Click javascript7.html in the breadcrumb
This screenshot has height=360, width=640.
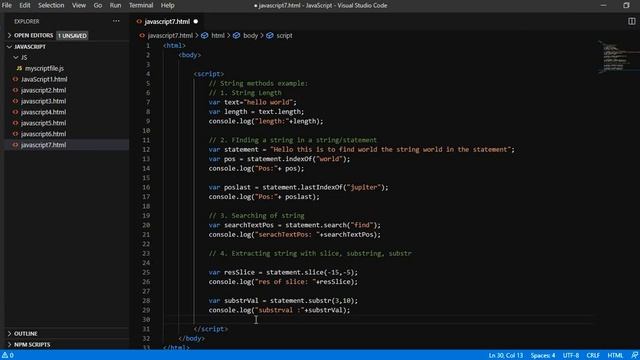(x=170, y=36)
